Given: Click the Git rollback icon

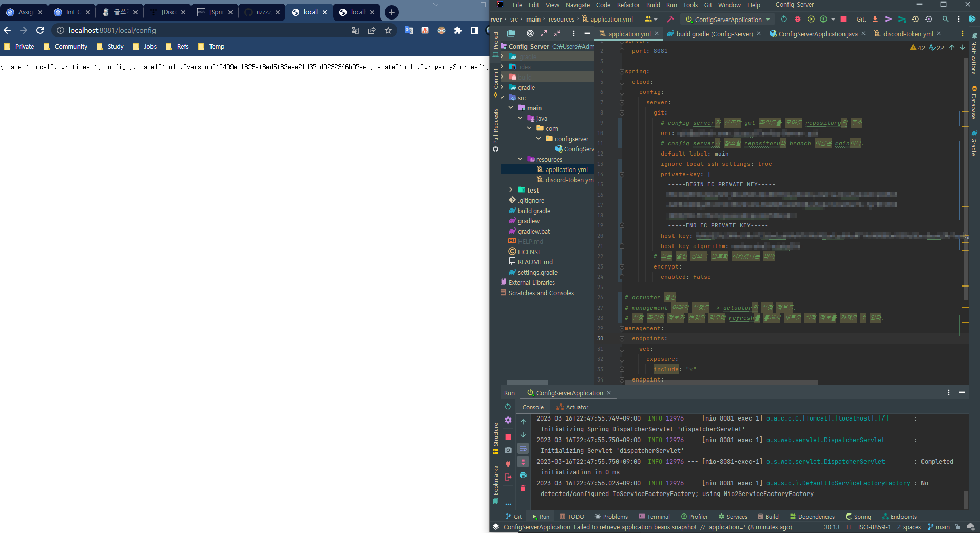Looking at the screenshot, I should pos(929,19).
